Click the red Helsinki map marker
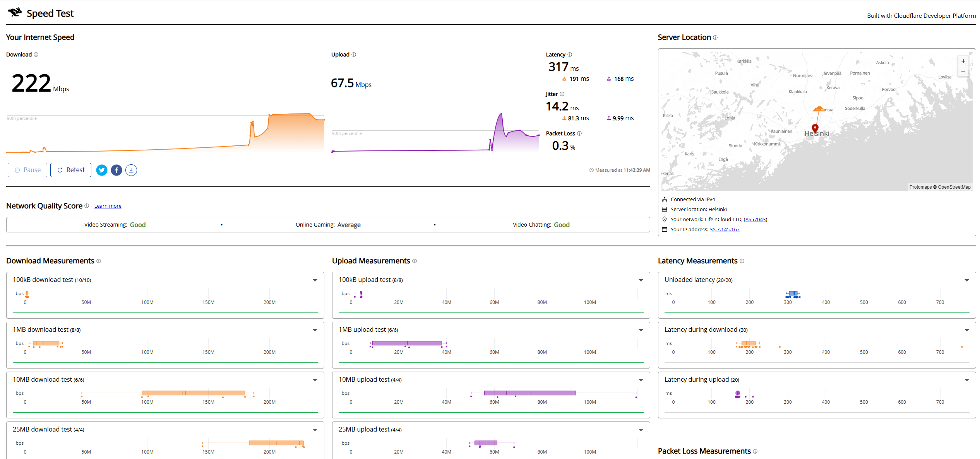The height and width of the screenshot is (459, 980). point(815,128)
